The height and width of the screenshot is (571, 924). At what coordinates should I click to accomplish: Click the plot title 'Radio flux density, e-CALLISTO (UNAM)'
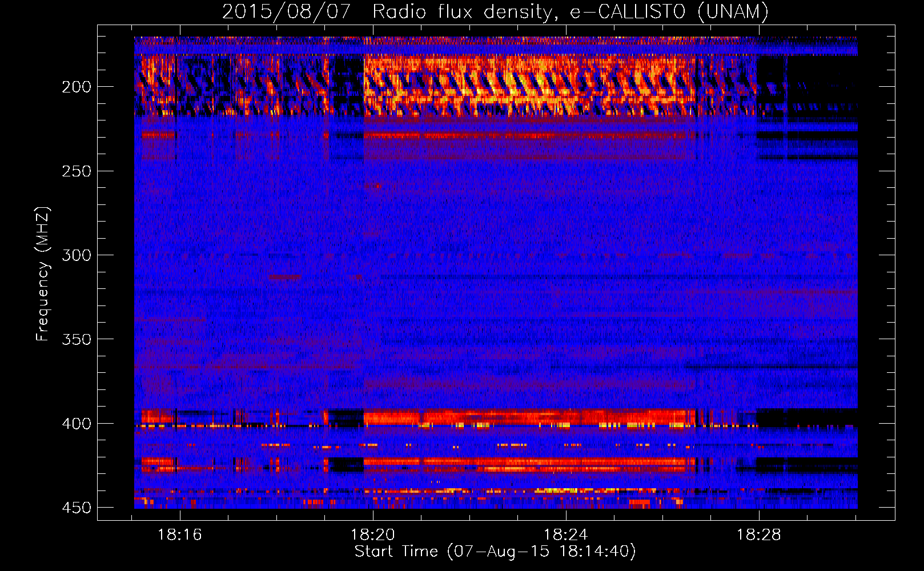coord(571,12)
